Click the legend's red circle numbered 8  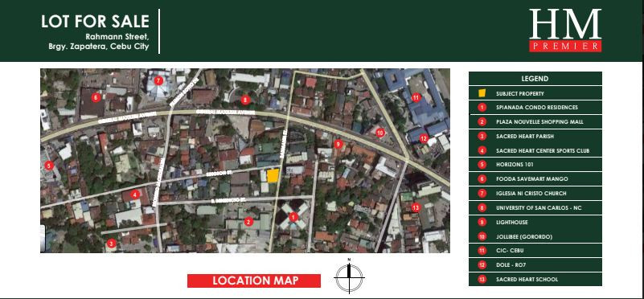482,208
